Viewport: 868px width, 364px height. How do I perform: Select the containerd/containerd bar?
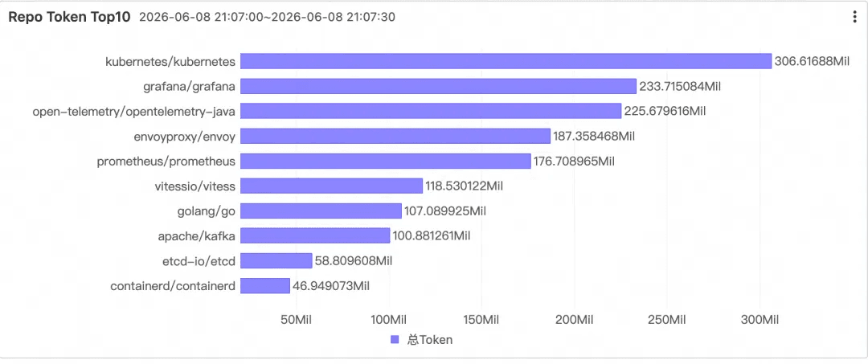coord(265,285)
